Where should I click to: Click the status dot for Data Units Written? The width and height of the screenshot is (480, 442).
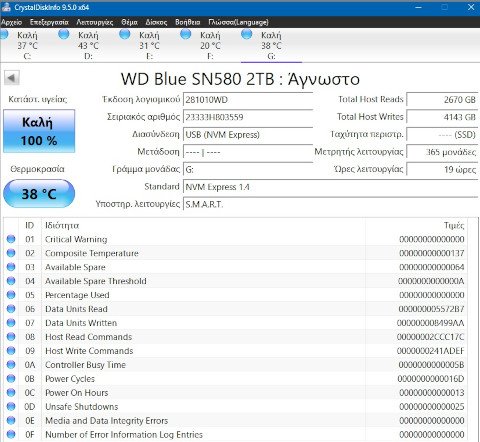[x=11, y=323]
